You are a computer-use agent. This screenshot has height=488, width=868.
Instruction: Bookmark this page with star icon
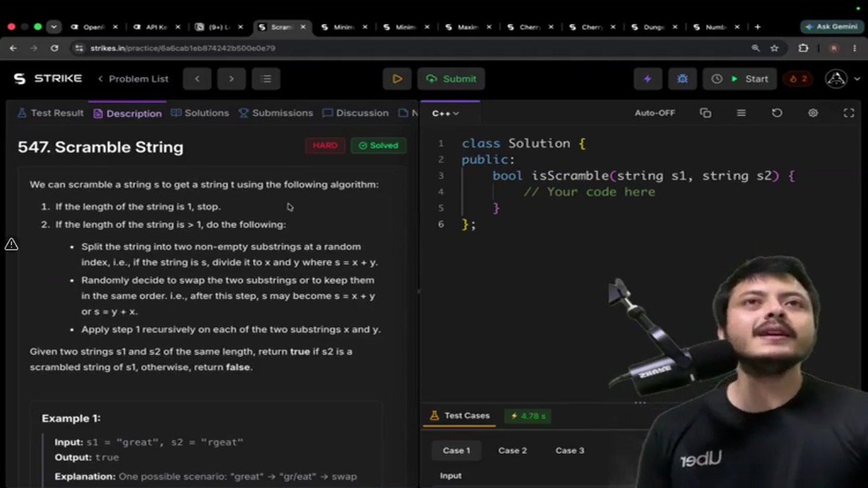[775, 48]
